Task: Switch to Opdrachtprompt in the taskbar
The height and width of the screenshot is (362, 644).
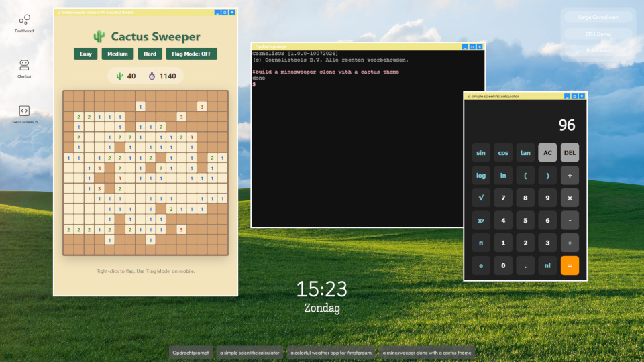Action: 191,353
